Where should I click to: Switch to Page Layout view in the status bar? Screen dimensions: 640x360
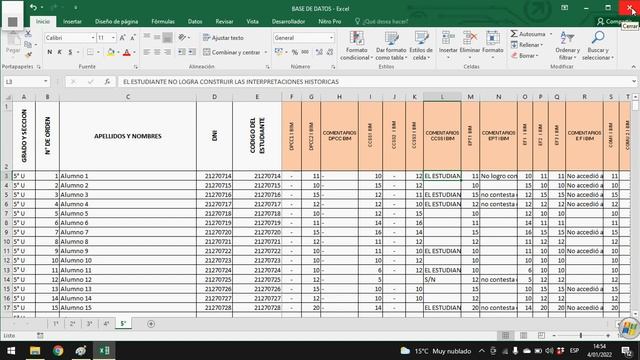(x=523, y=336)
